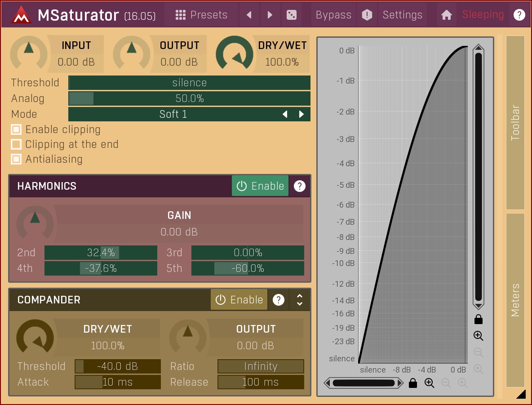This screenshot has width=532, height=405.
Task: Click the Harmonics Gain 0.00 dB value
Action: 179,232
